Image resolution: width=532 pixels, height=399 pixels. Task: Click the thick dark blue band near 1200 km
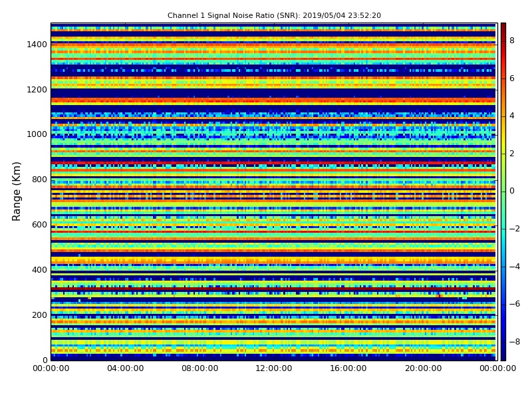point(273,93)
